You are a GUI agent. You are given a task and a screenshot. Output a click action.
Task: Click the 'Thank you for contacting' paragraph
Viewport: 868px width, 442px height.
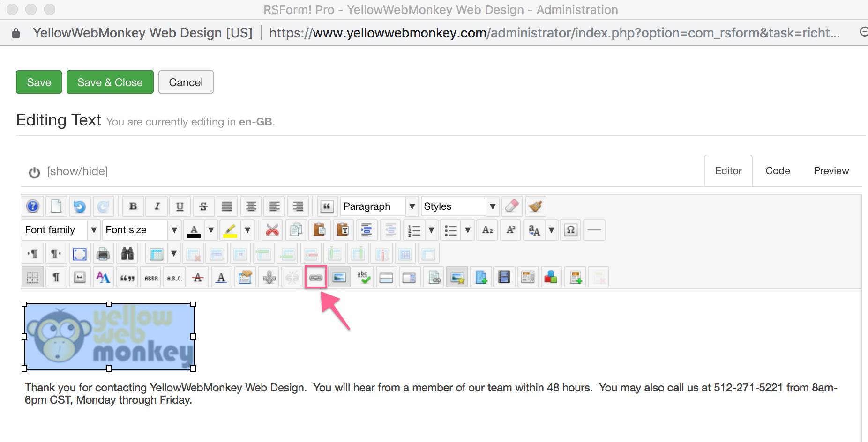pyautogui.click(x=431, y=394)
